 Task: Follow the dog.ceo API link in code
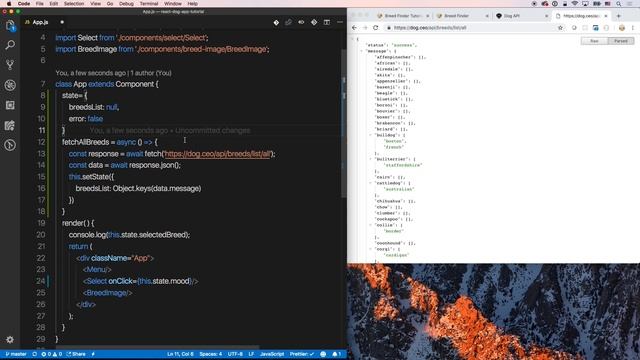pos(218,154)
